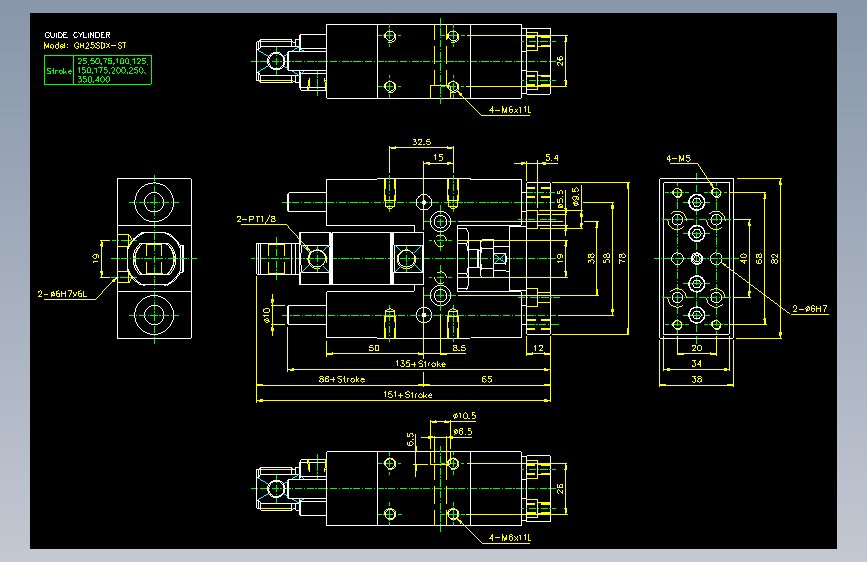Select the green Stroke table header cell

[59, 71]
